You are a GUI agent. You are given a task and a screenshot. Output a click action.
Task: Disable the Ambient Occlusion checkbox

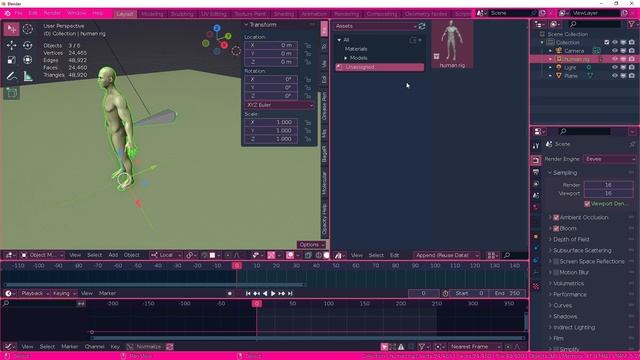[x=556, y=218]
